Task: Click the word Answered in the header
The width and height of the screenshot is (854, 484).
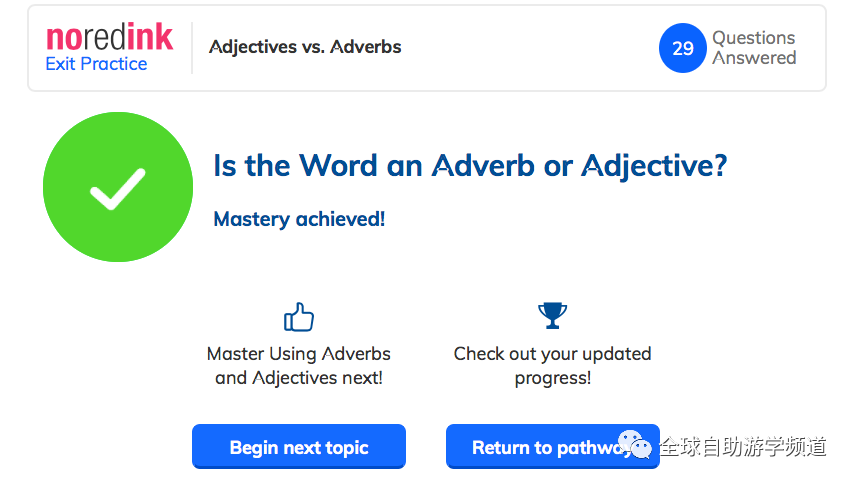Action: tap(754, 58)
